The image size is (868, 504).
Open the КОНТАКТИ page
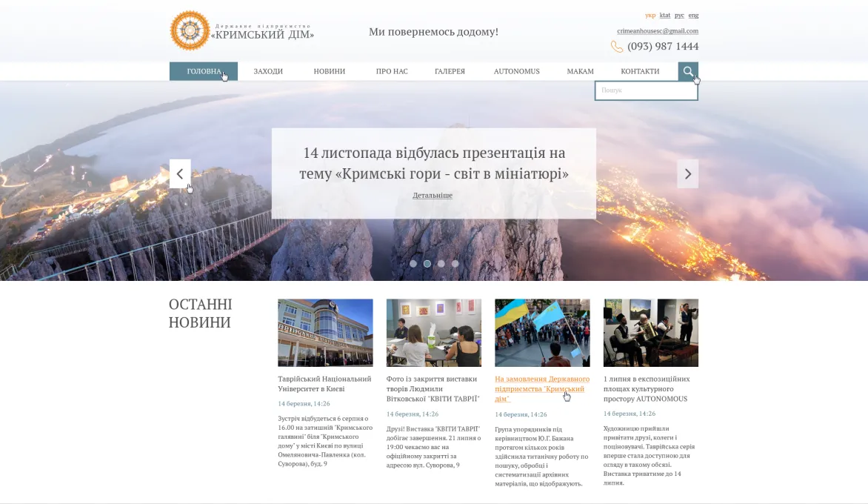(x=640, y=71)
